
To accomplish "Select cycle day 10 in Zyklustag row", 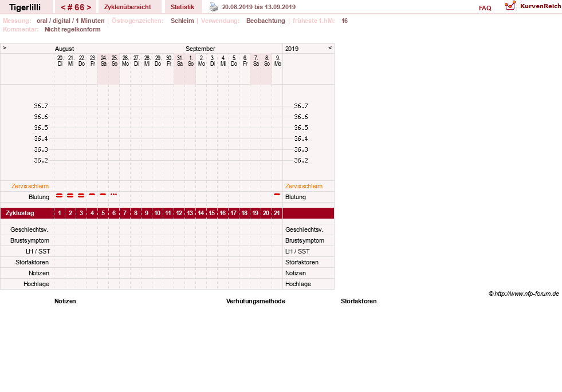I will pyautogui.click(x=158, y=213).
